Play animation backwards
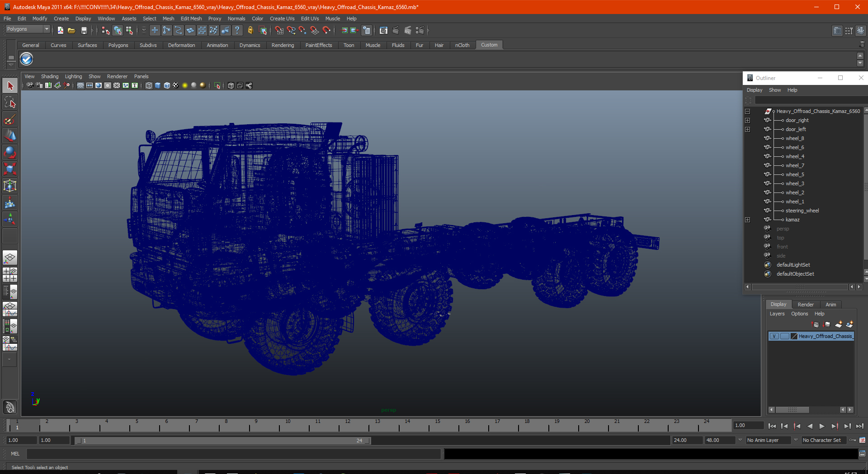 click(810, 426)
